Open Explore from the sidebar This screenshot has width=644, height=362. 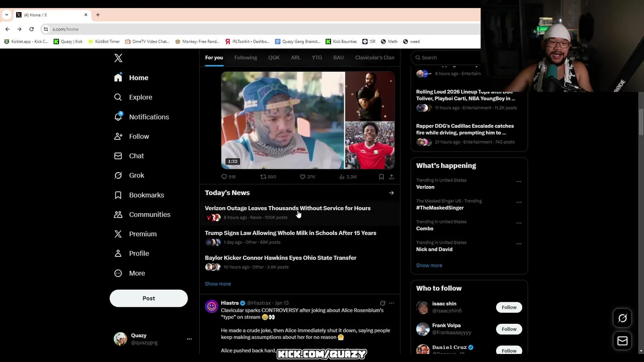click(x=133, y=97)
